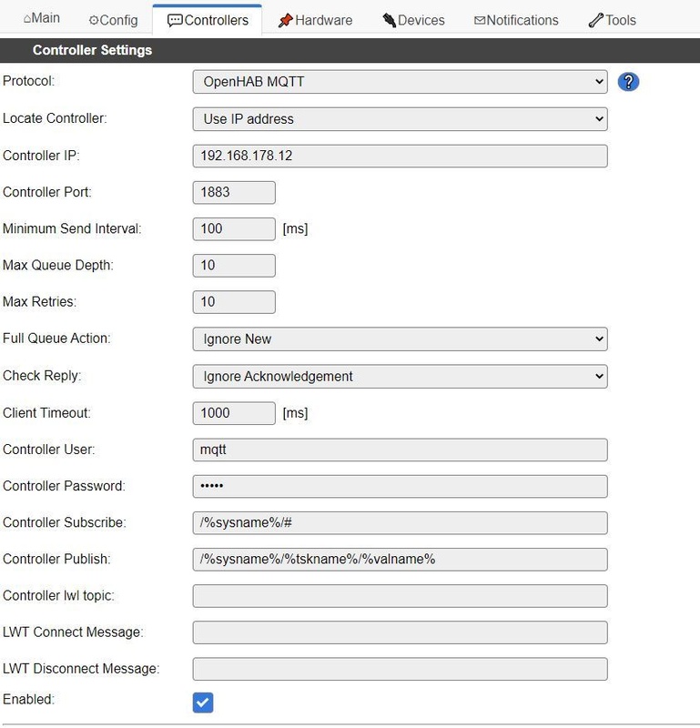Open the Tools tab
700x728 pixels.
tap(613, 20)
